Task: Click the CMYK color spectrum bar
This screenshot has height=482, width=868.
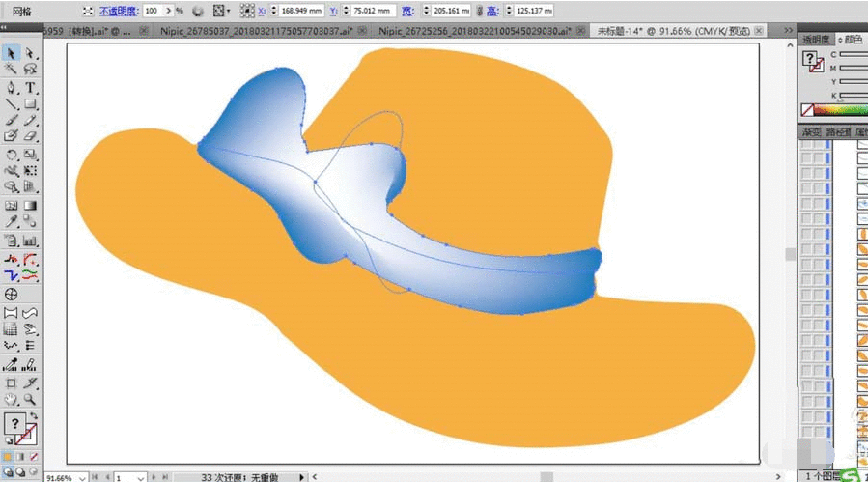Action: [836, 111]
